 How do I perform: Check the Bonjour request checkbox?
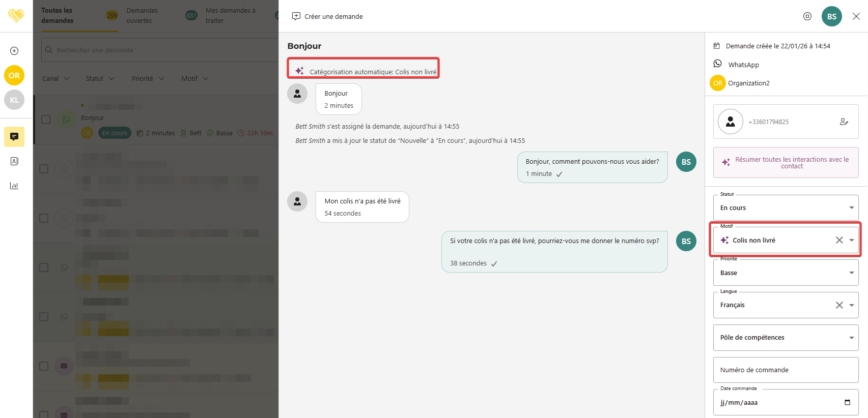click(46, 120)
